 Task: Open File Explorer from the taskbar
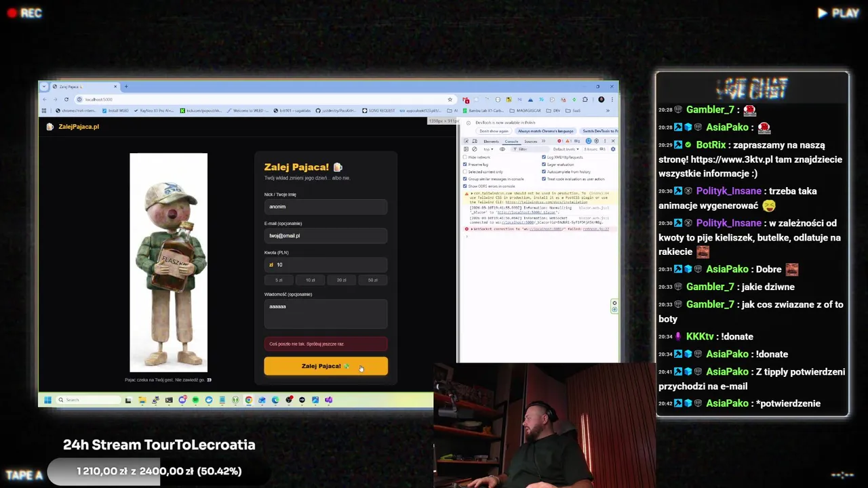142,400
